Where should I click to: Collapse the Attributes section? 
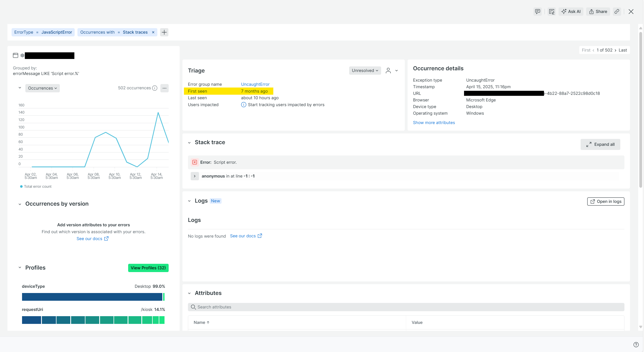pos(189,294)
